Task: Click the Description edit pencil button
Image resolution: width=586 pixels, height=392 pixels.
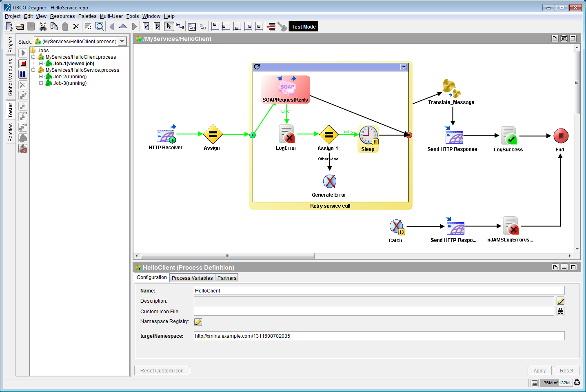Action: [561, 301]
